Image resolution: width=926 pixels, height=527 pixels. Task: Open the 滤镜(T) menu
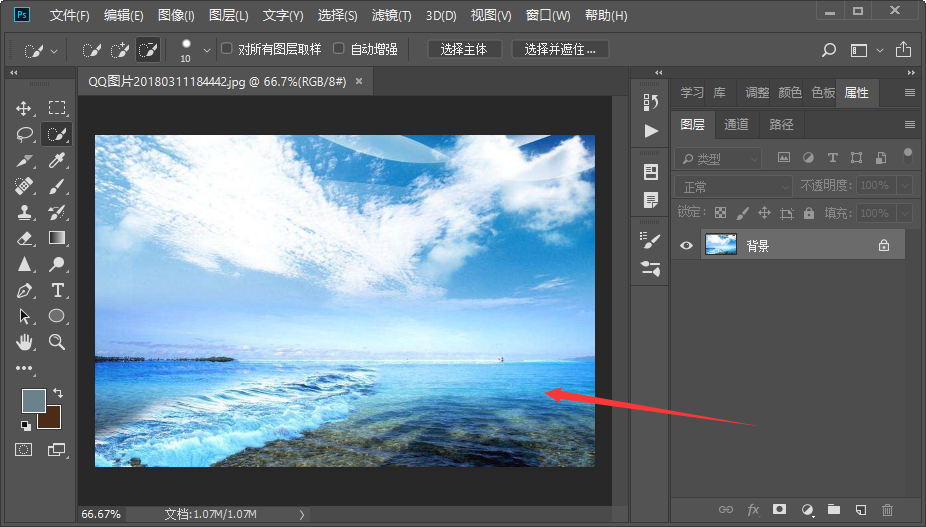coord(391,15)
